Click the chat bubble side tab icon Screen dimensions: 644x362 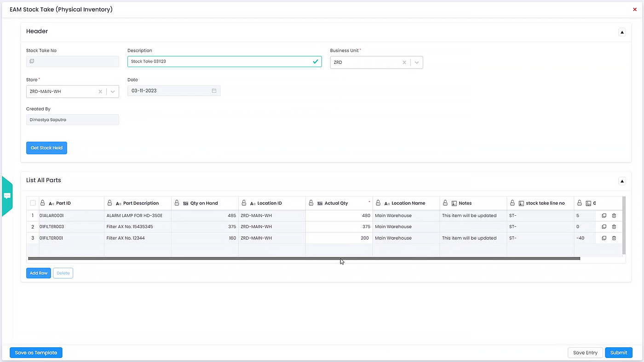[x=7, y=196]
